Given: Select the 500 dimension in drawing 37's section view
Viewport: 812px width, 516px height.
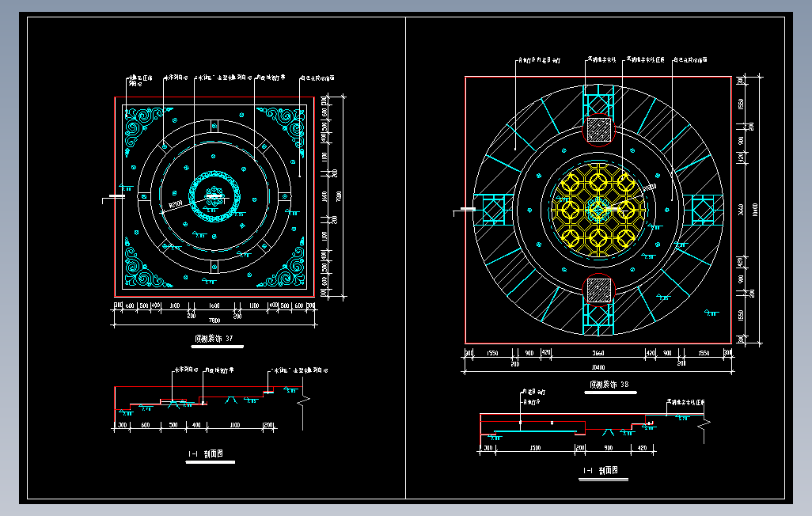Looking at the screenshot, I should [x=173, y=425].
